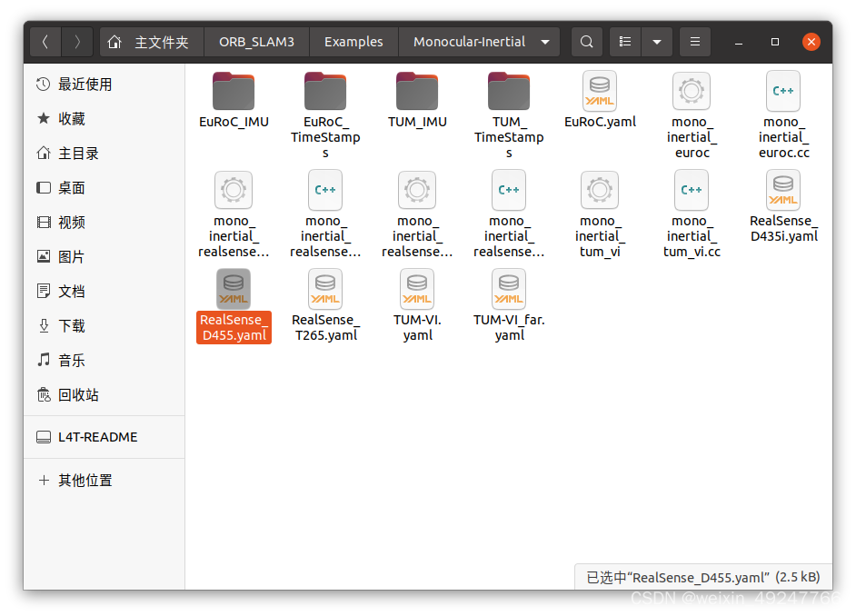Toggle list view layout button
The image size is (856, 616).
(625, 42)
